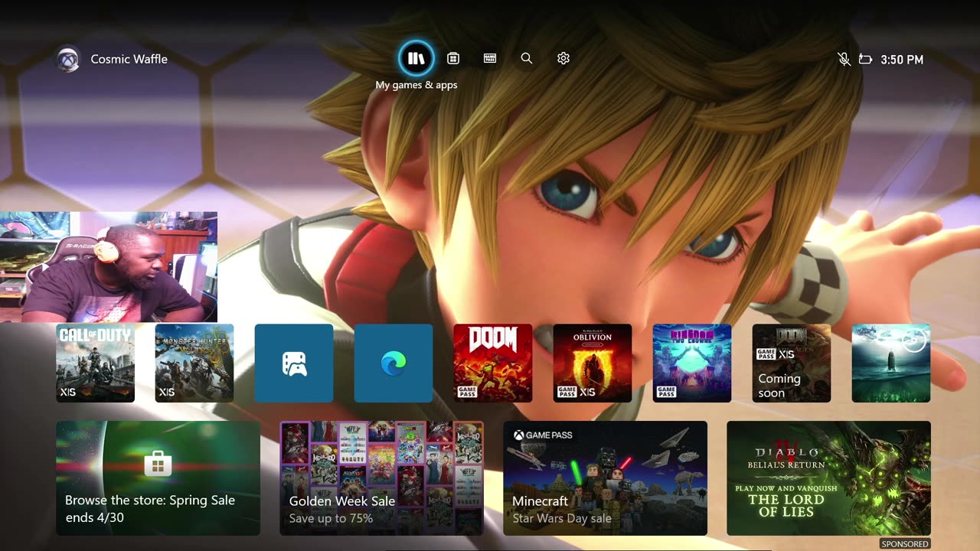Launch the Monster Hunter Wilds tile
This screenshot has width=980, height=551.
click(194, 363)
